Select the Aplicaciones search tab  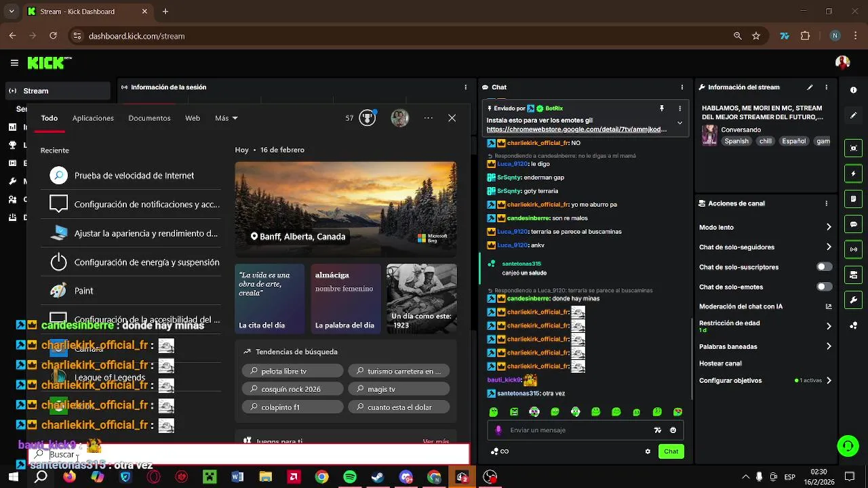(x=93, y=118)
